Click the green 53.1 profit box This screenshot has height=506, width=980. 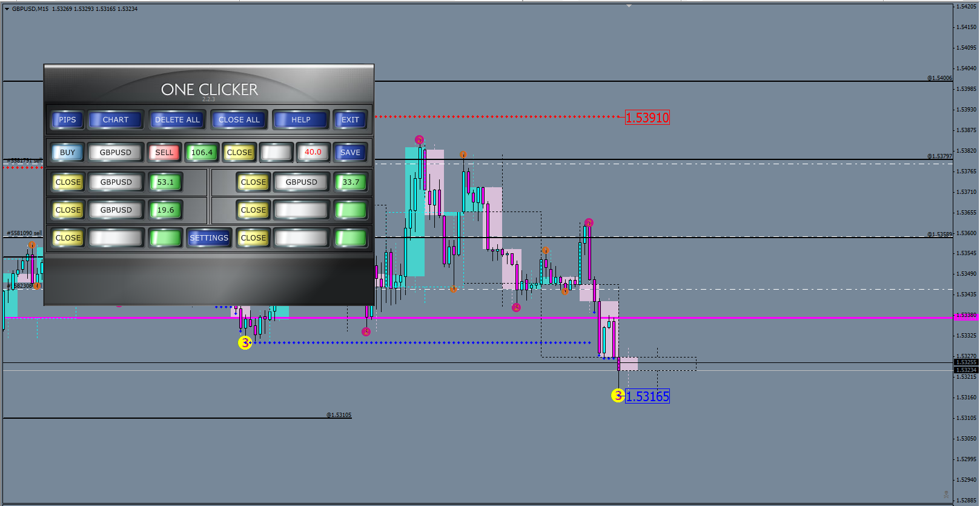[x=165, y=182]
